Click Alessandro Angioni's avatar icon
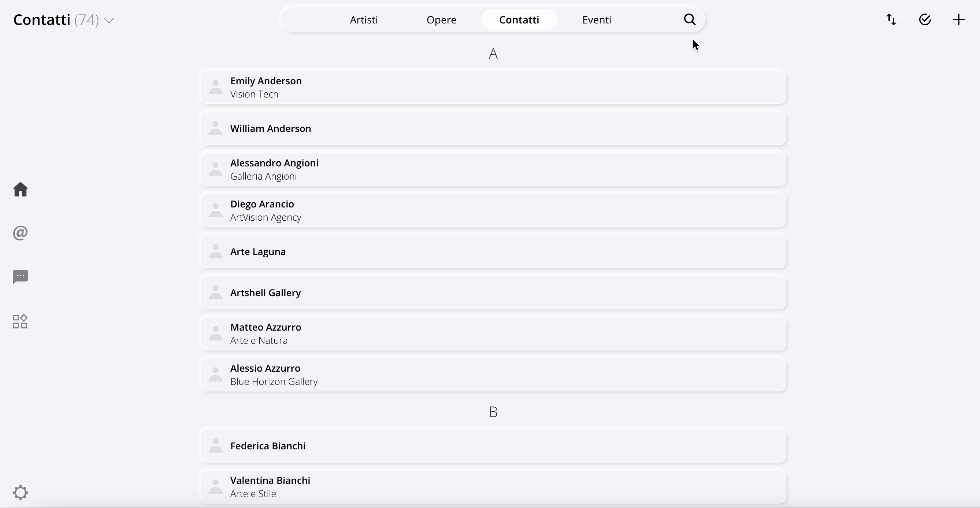Screen dimensions: 980x508 click(x=216, y=169)
